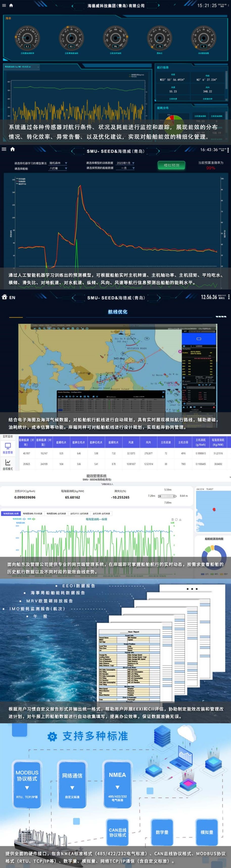Switch interface language using the EN label
231x868 pixels.
12,298
